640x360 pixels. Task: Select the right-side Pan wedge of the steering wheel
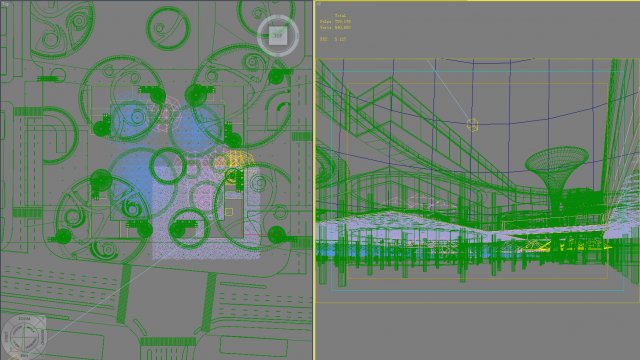(42, 337)
